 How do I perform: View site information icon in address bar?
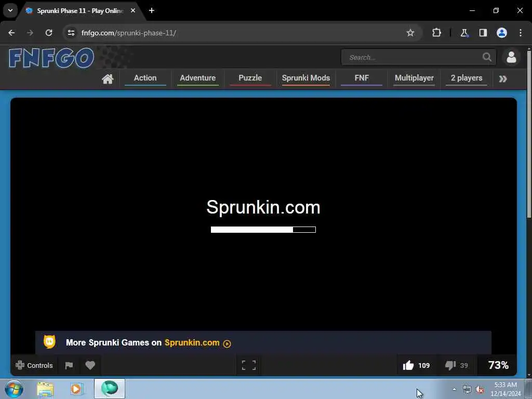point(71,33)
